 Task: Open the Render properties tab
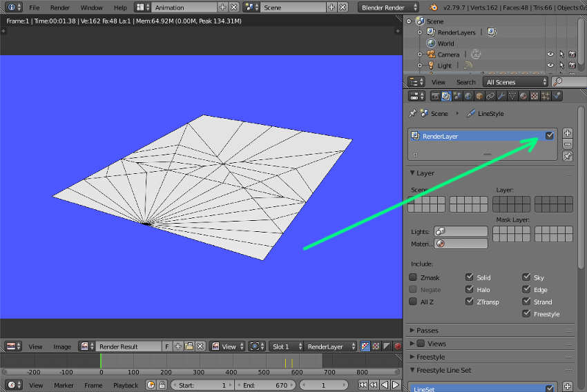point(434,96)
